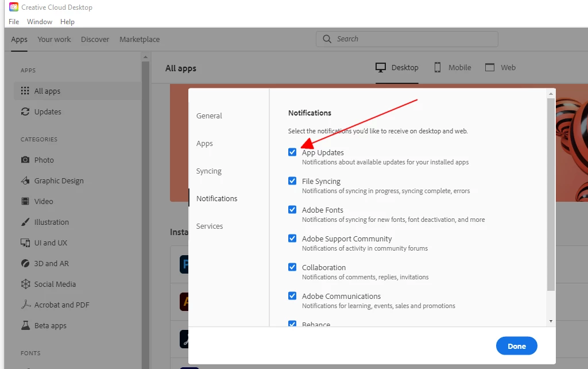This screenshot has width=588, height=369.
Task: Click the Desktop monitor icon
Action: click(x=381, y=68)
